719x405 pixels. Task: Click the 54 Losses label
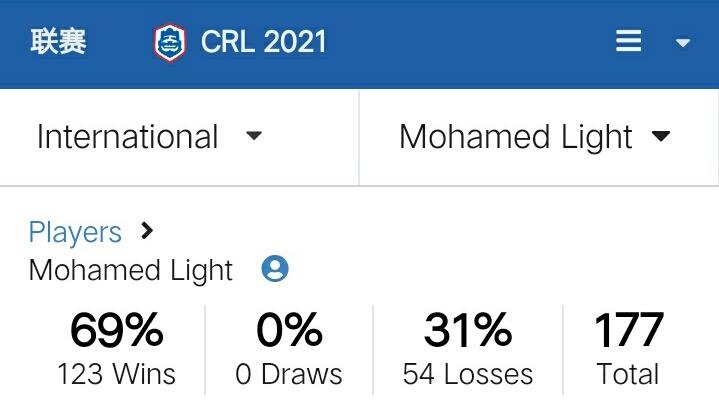pyautogui.click(x=468, y=375)
